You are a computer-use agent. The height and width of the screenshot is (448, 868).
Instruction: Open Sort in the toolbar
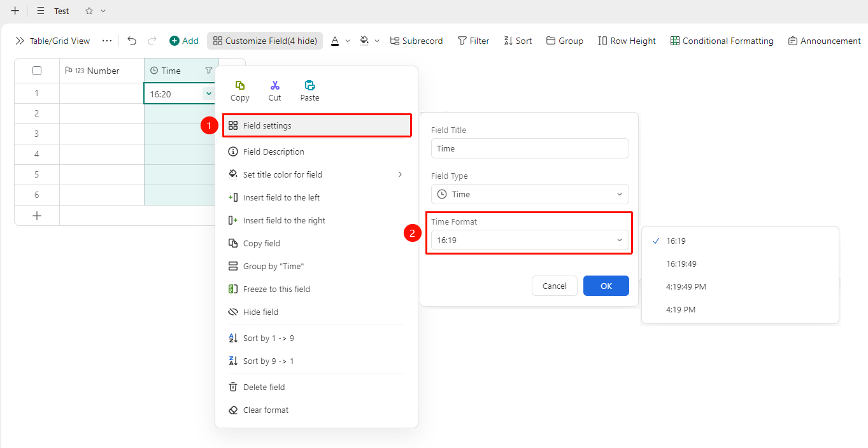coord(518,41)
